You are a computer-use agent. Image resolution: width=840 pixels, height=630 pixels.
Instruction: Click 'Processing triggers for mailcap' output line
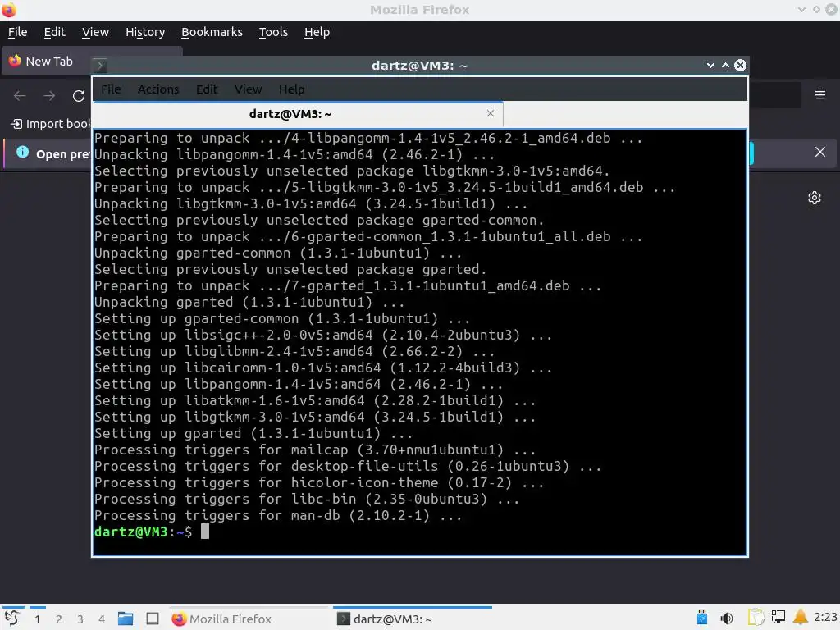[x=315, y=450]
